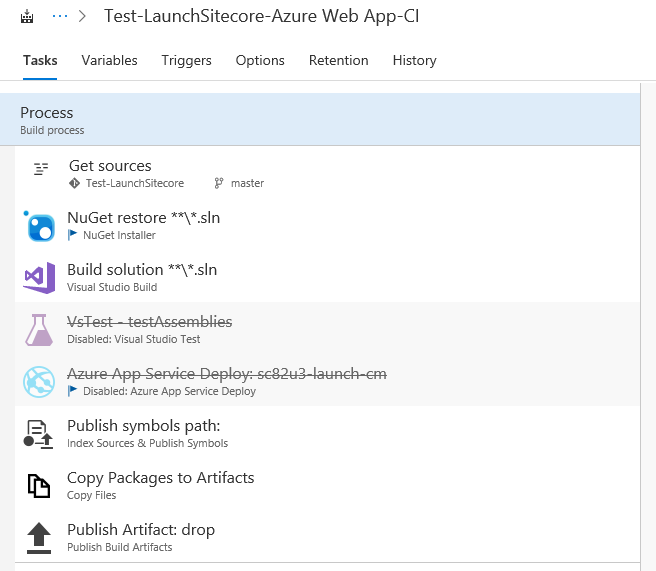656x571 pixels.
Task: Open the Retention tab
Action: coord(338,61)
